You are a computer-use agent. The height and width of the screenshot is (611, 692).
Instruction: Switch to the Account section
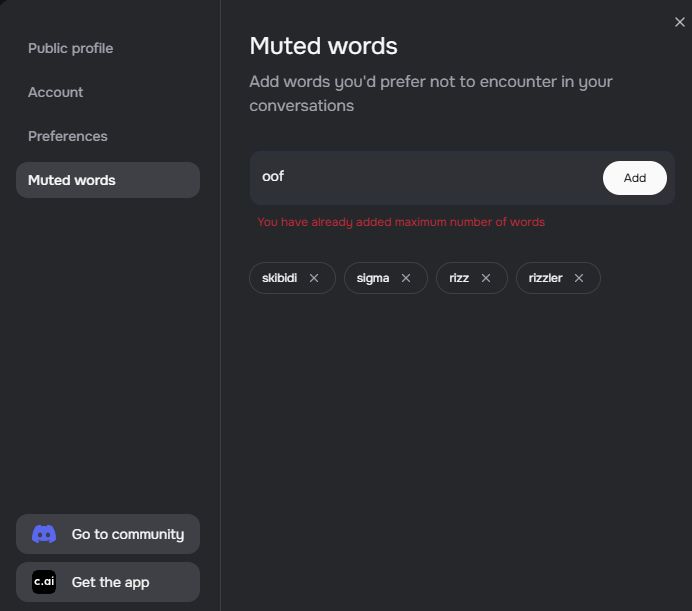pyautogui.click(x=56, y=92)
